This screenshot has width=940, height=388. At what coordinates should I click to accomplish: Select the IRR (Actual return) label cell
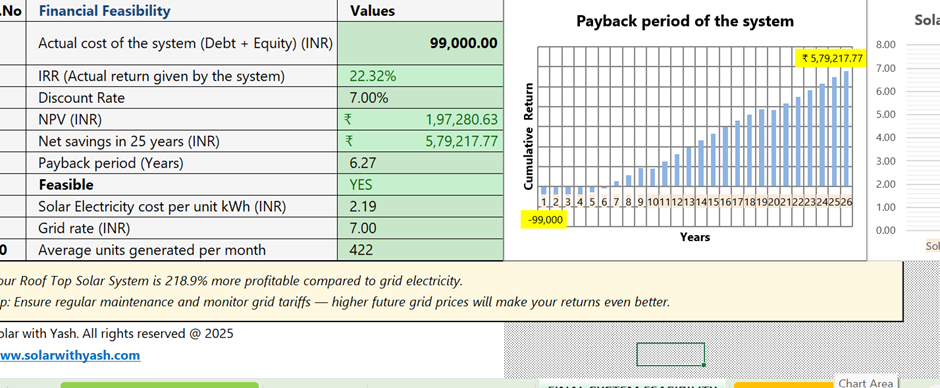[x=182, y=76]
